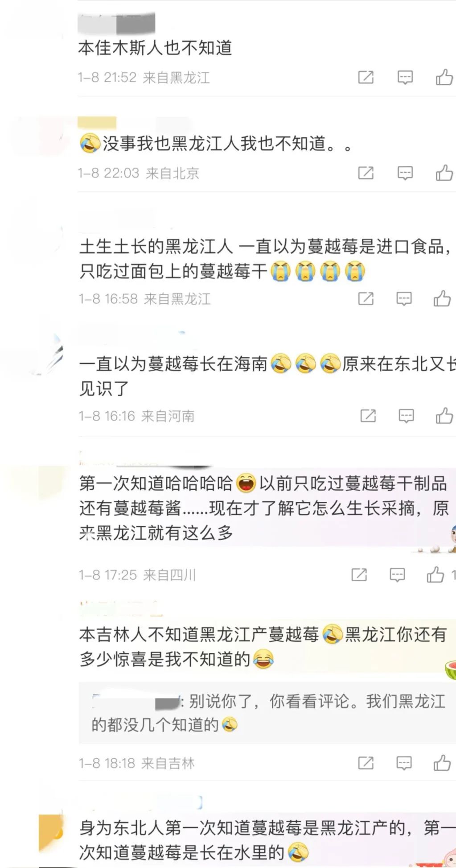The image size is (456, 868).
Task: Like the 土生土长的黑龙江人 comment
Action: click(442, 298)
